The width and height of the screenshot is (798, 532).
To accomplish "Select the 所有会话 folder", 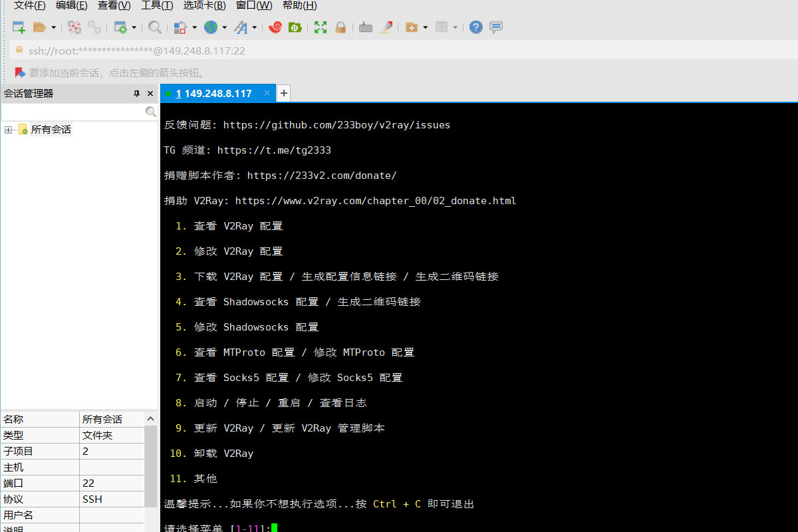I will coord(51,130).
